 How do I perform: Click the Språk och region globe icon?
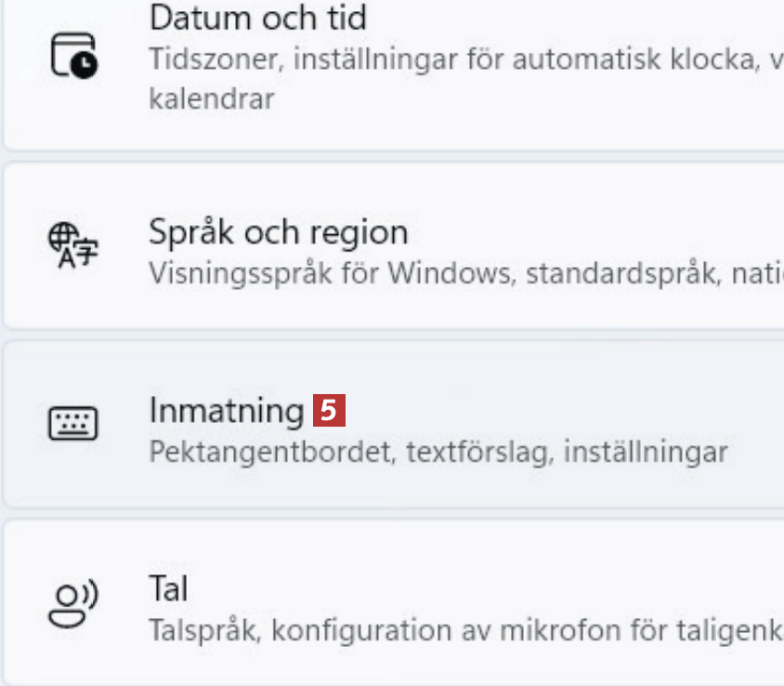pyautogui.click(x=73, y=246)
